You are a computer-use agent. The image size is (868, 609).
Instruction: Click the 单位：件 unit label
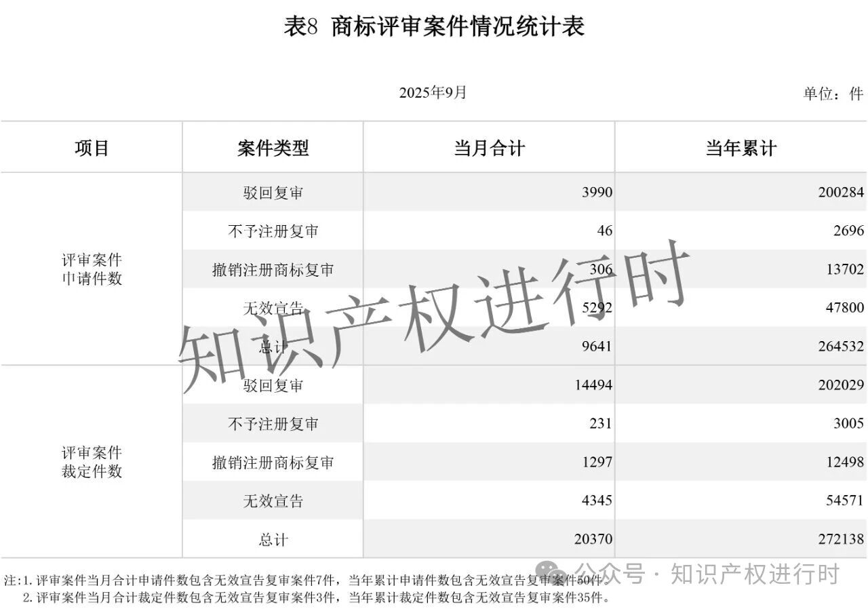point(833,94)
